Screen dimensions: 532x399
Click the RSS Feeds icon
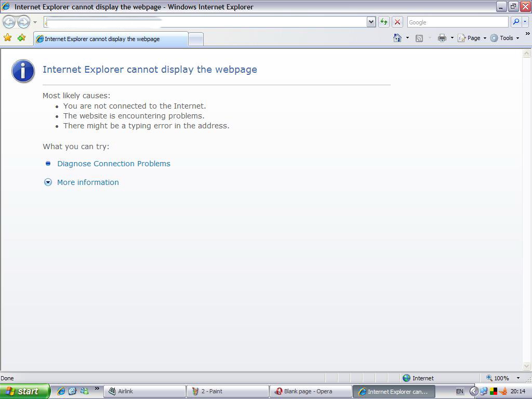(x=419, y=38)
